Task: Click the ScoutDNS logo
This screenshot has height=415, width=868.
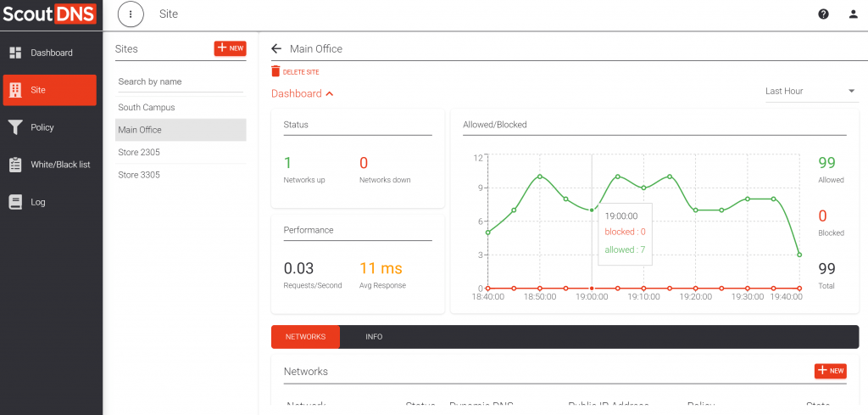Action: tap(49, 14)
